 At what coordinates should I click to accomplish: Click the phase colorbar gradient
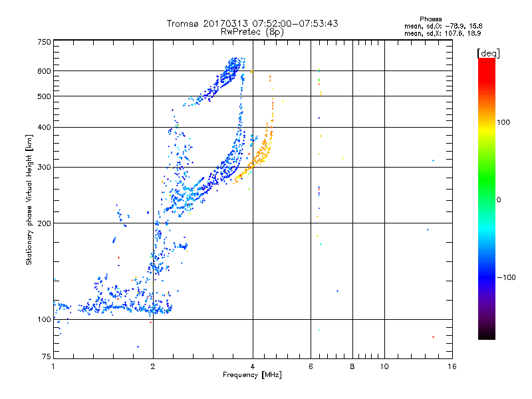coord(487,199)
